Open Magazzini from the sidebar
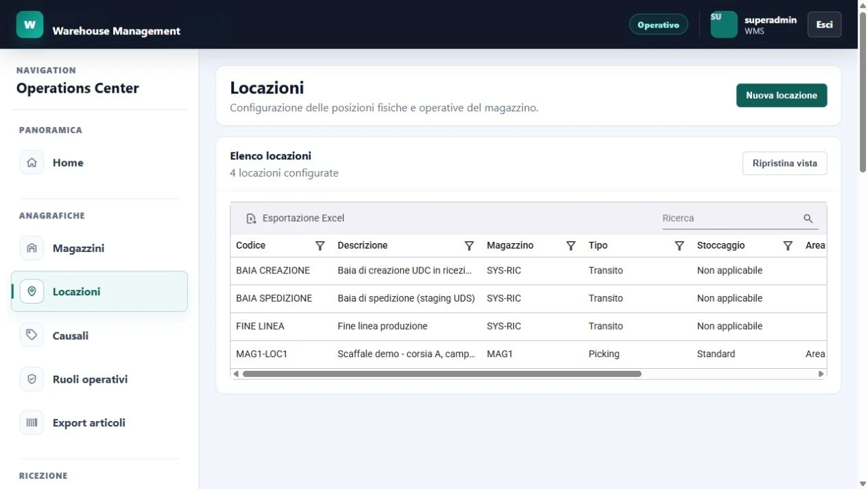This screenshot has width=868, height=489. tap(99, 248)
